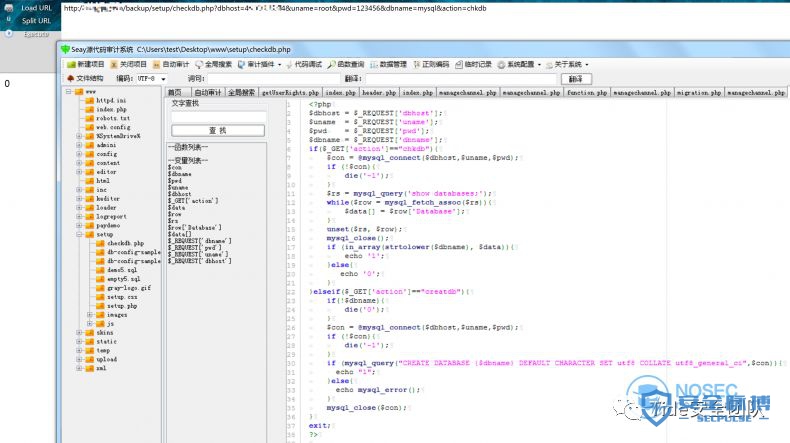
Task: Open 数据管理 data management tool
Action: point(388,65)
